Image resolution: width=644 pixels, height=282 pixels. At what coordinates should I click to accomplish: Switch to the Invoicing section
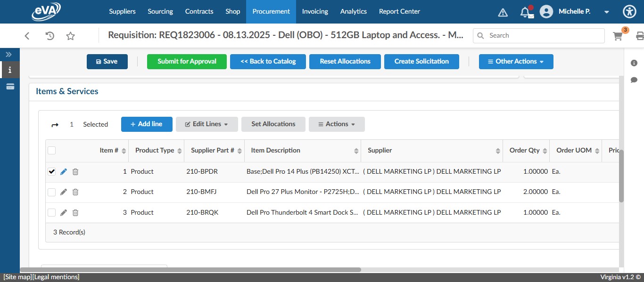tap(315, 11)
